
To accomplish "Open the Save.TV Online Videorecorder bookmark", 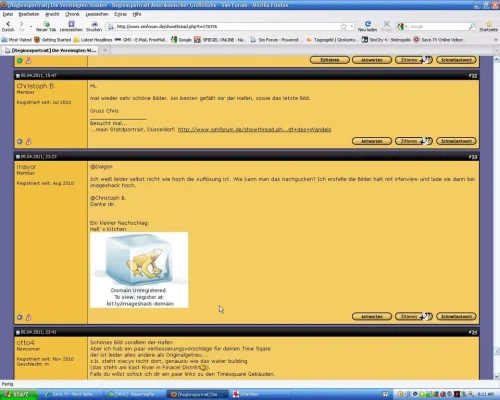I will pyautogui.click(x=439, y=40).
